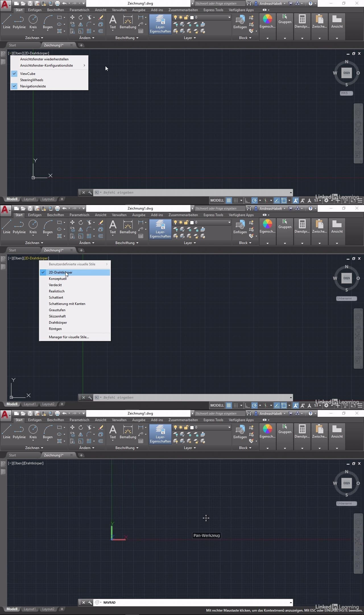This screenshot has width=364, height=615.
Task: Open Layer-Eigenschaften manager
Action: coord(160,24)
